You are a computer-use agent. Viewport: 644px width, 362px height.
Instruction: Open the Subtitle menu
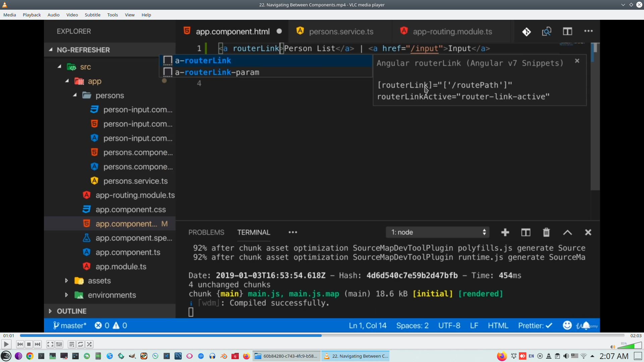click(x=92, y=15)
